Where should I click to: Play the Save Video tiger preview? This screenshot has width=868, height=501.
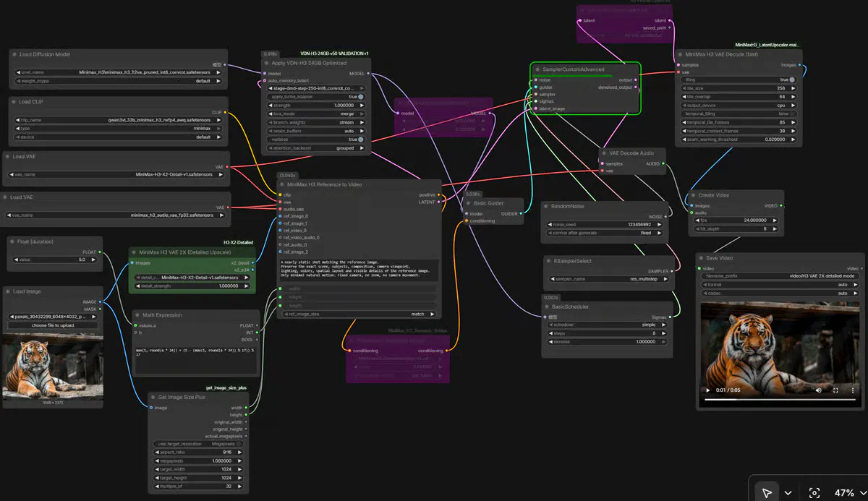pos(708,390)
